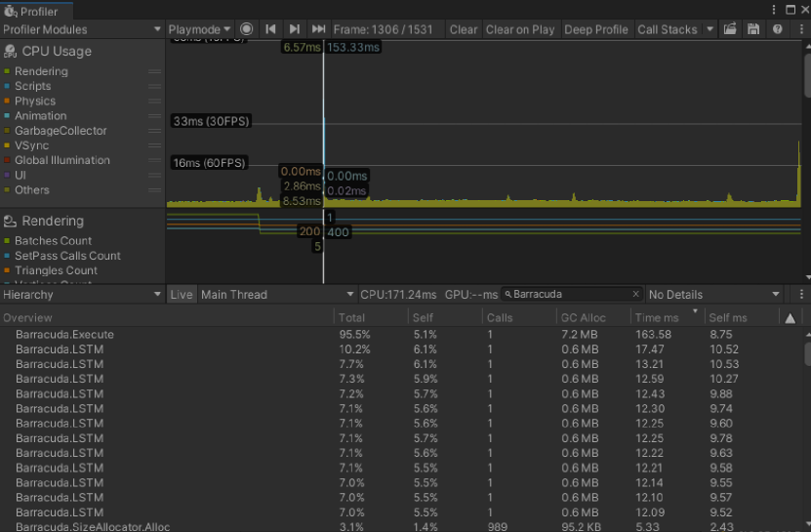Open the Profiler Modules dropdown
Viewport: 811px width, 532px height.
coord(82,29)
